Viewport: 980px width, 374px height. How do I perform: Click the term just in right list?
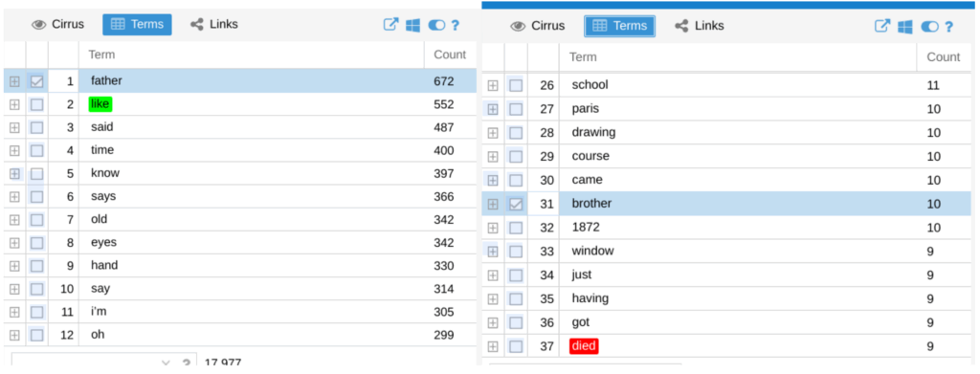[581, 275]
